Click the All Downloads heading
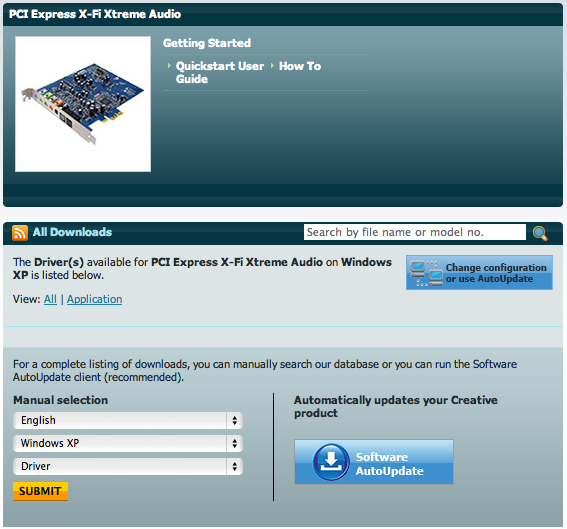Viewport: 567px width, 529px height. pos(72,232)
